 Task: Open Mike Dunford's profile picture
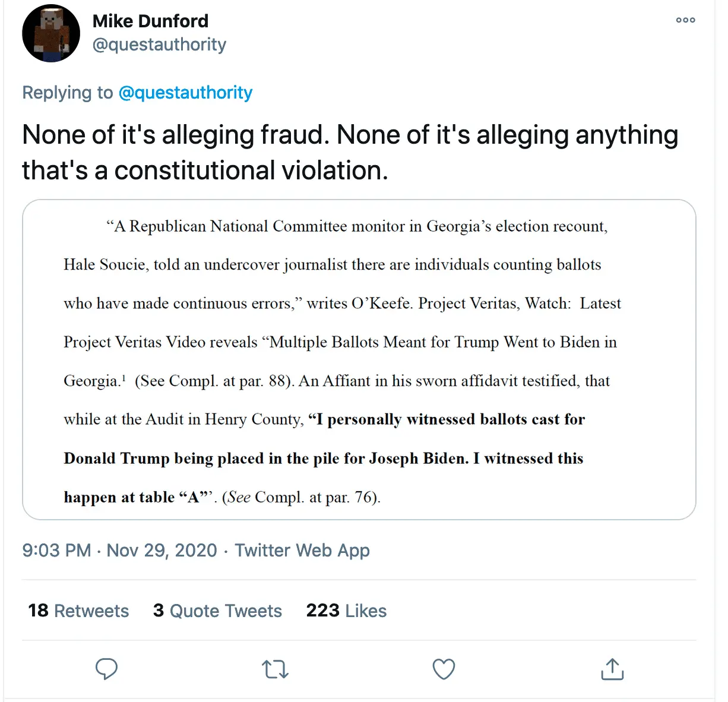pos(51,34)
